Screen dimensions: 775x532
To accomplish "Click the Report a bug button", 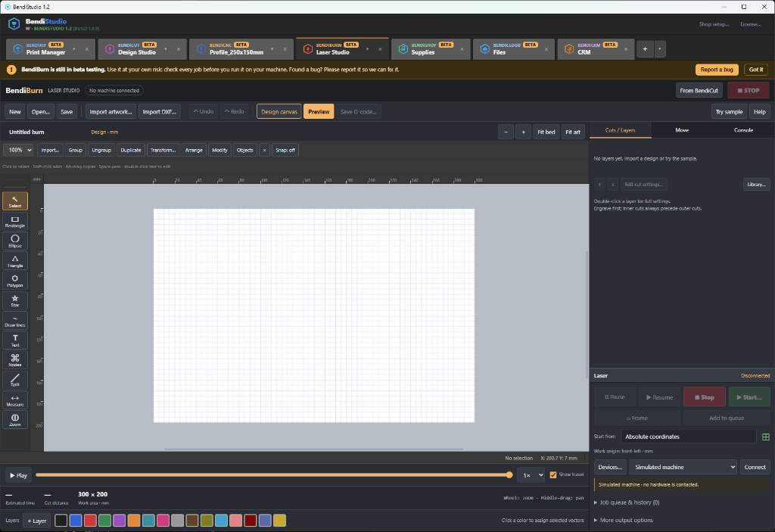I will pos(717,70).
